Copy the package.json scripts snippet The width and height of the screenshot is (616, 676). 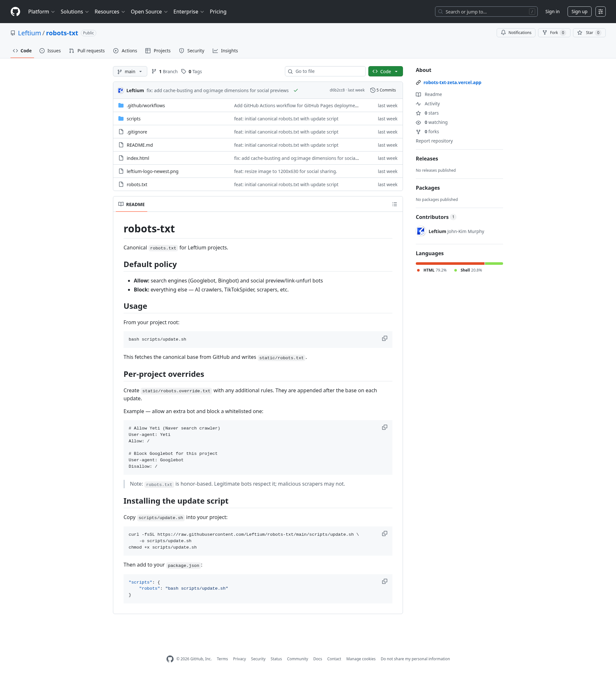coord(384,581)
